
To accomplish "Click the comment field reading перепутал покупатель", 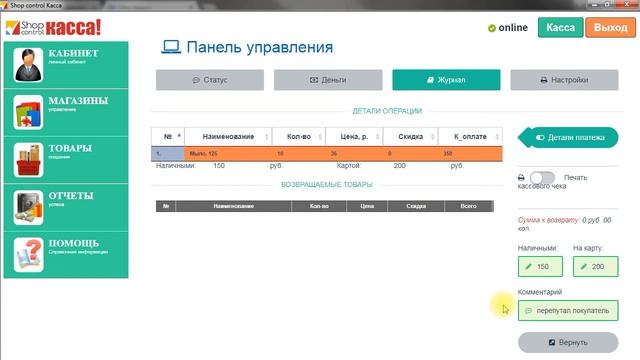I will click(568, 311).
